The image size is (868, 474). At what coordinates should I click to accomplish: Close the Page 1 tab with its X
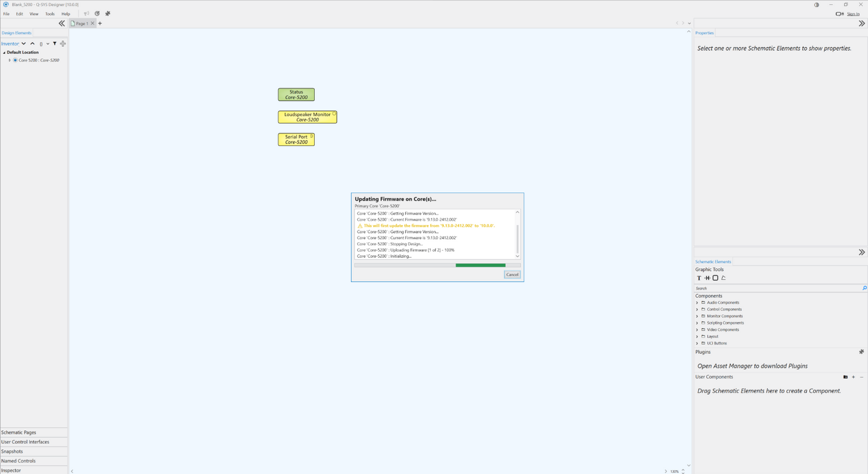(93, 23)
